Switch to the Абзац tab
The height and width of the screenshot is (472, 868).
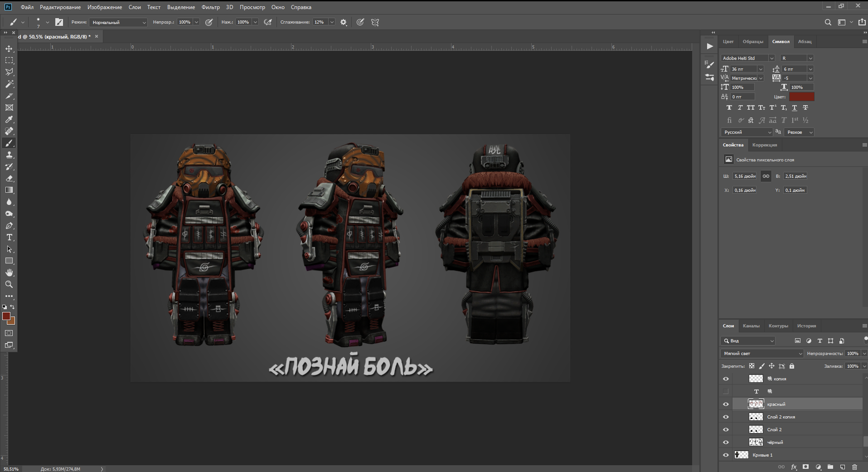tap(805, 41)
